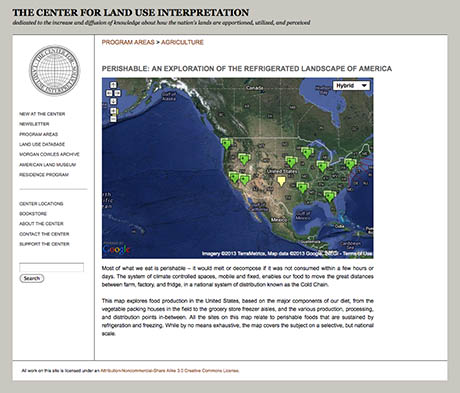Zoom in using the map plus button
Screen dimensions: 460x393
click(113, 111)
